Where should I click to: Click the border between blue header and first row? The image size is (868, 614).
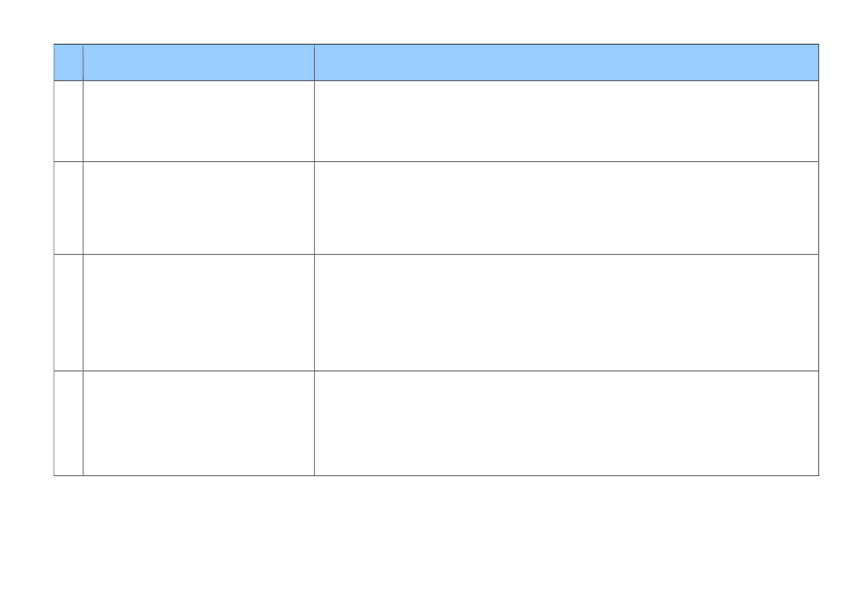(436, 81)
